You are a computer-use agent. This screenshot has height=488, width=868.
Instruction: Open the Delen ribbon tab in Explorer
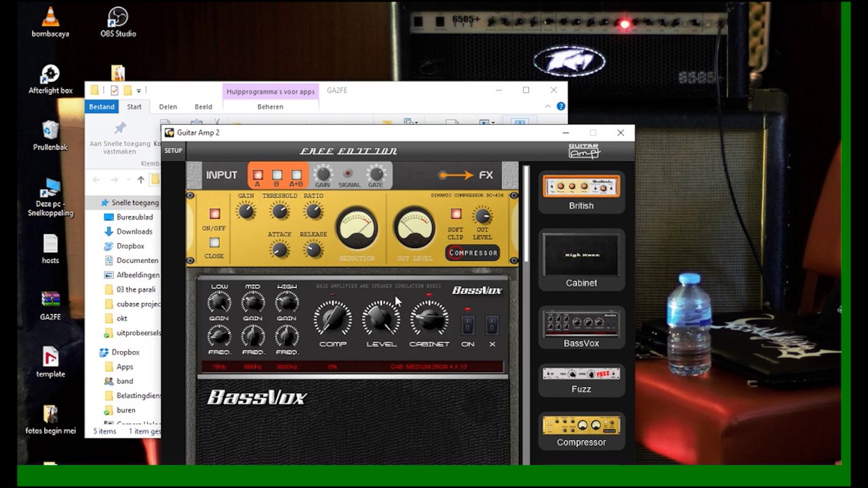coord(167,106)
